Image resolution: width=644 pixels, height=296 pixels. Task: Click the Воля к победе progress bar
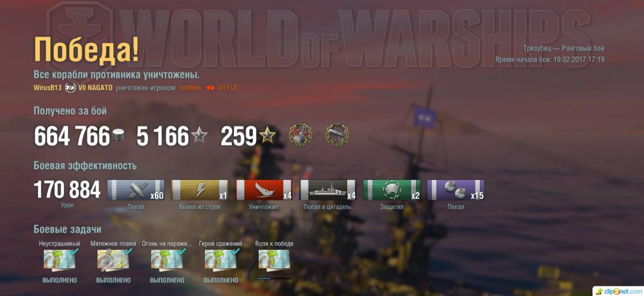(x=274, y=279)
